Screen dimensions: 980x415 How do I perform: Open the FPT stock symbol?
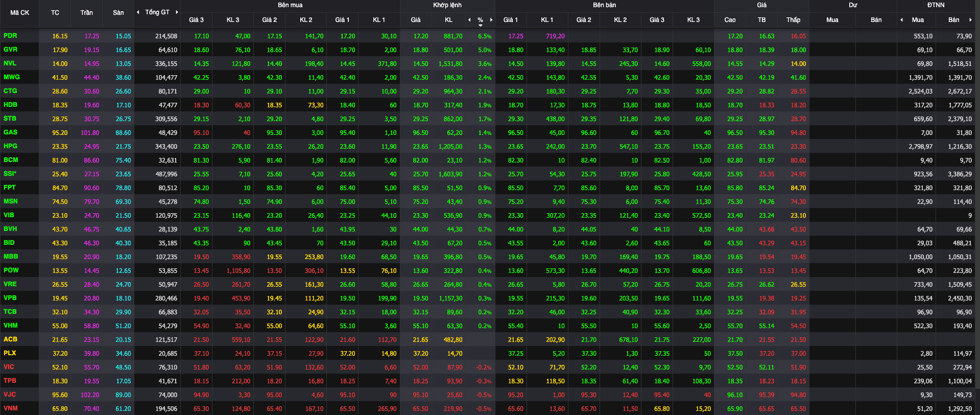click(x=10, y=188)
